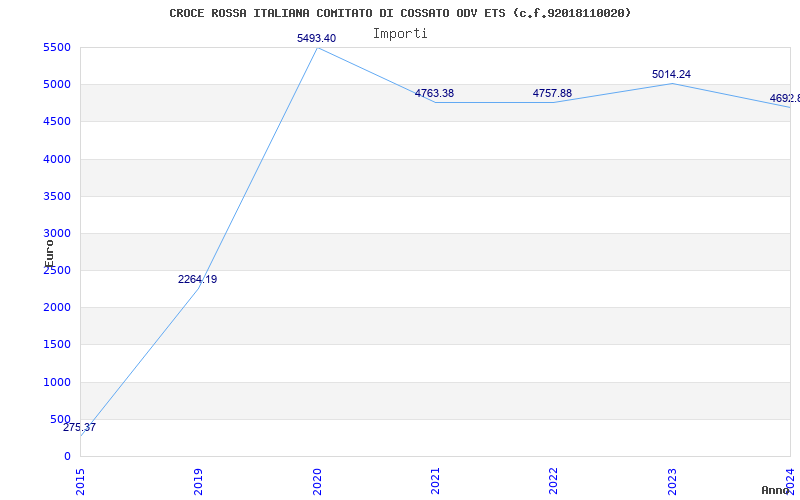Click the Euro axis label
Screen dimensions: 800x500
click(x=49, y=254)
